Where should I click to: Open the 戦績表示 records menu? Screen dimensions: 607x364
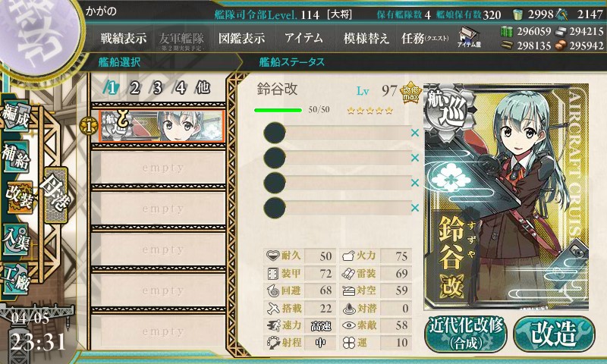click(x=124, y=38)
